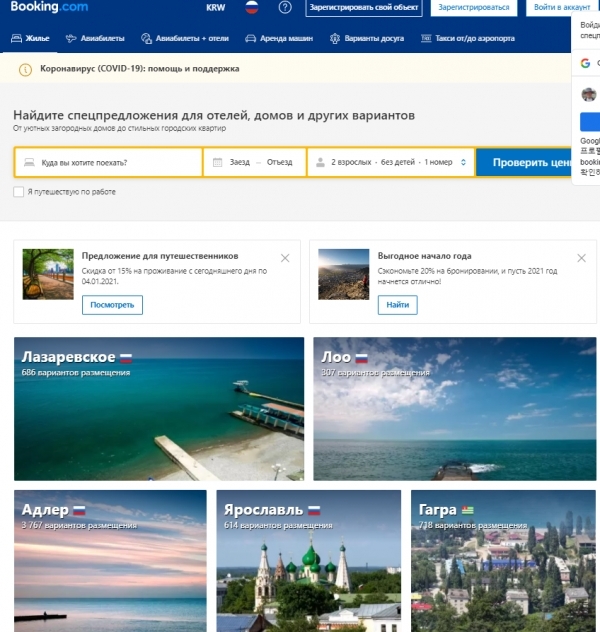This screenshot has width=600, height=632.
Task: Click the flag next to Ярославль
Action: pos(314,511)
